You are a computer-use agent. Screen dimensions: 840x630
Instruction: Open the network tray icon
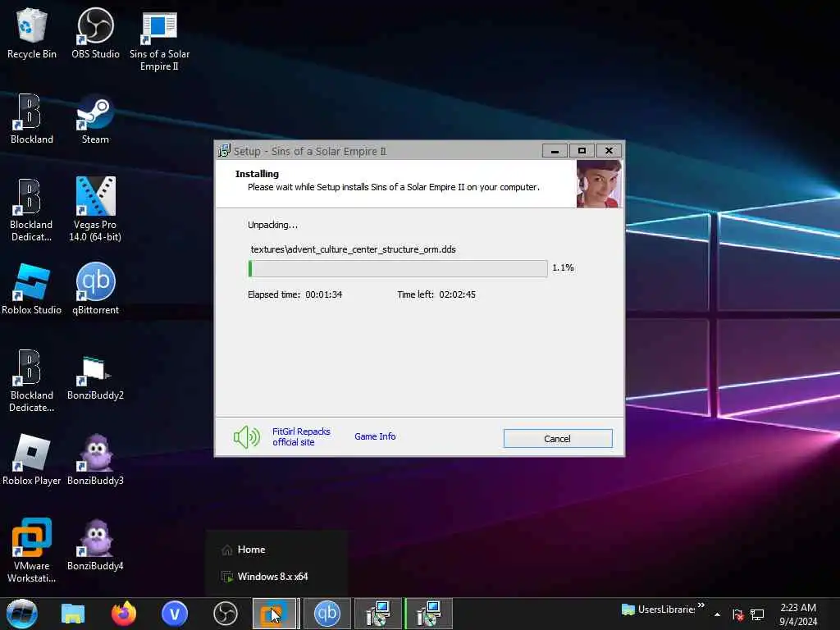(757, 614)
